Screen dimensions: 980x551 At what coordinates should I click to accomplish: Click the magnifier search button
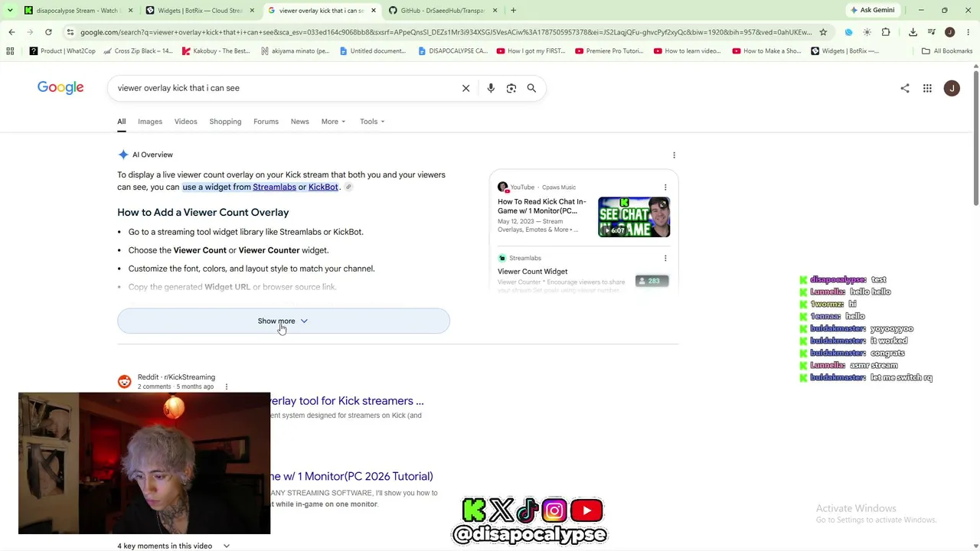click(x=531, y=88)
